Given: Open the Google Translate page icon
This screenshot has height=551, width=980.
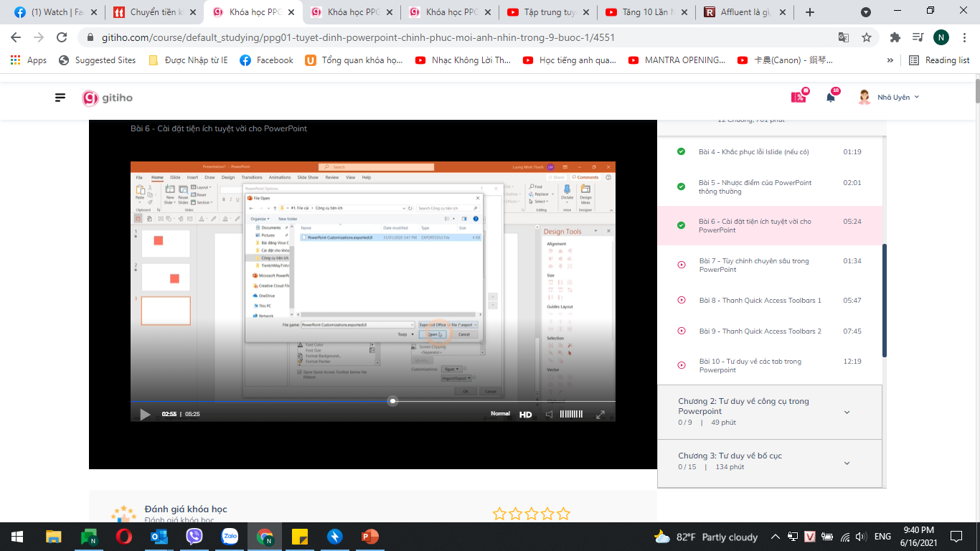Looking at the screenshot, I should point(844,37).
